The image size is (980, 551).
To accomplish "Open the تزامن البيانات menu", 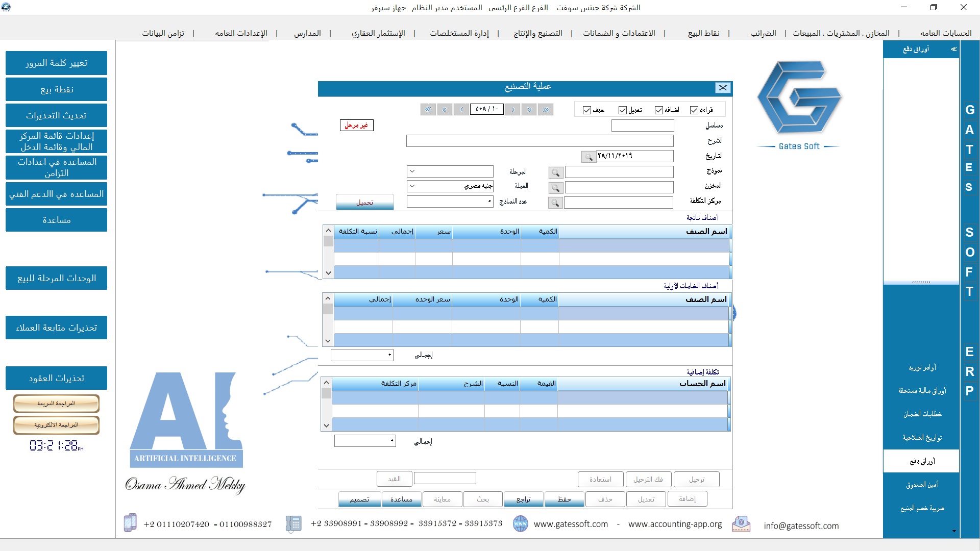I will [163, 33].
